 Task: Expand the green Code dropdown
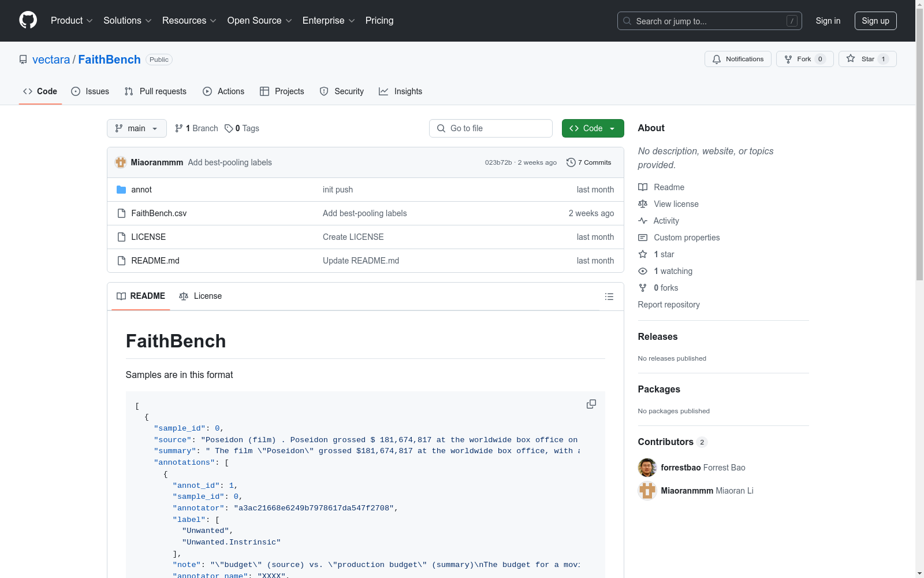tap(593, 128)
